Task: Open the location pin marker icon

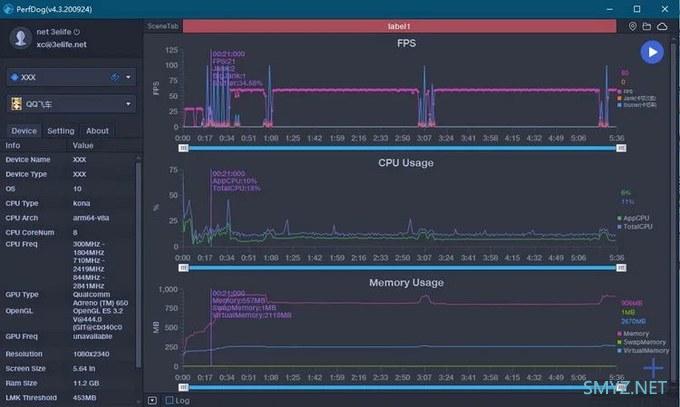Action: (633, 26)
